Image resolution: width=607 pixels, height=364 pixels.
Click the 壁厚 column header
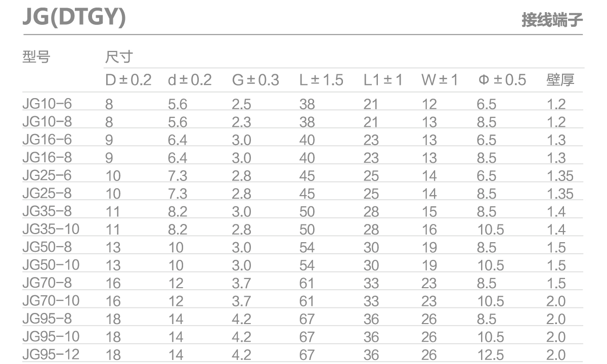pos(560,80)
